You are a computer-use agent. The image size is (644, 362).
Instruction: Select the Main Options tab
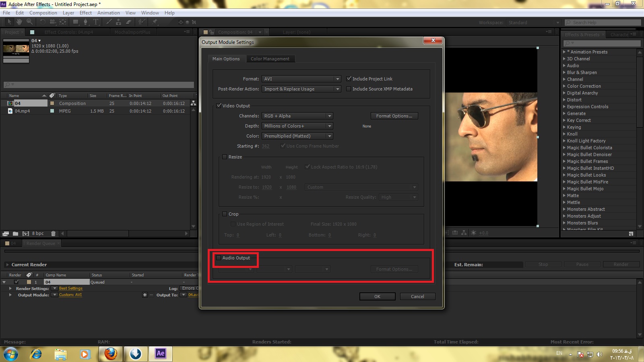click(x=226, y=59)
